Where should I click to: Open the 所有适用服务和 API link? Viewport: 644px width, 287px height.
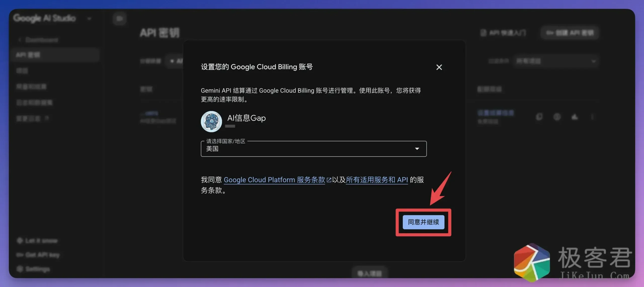coord(377,180)
